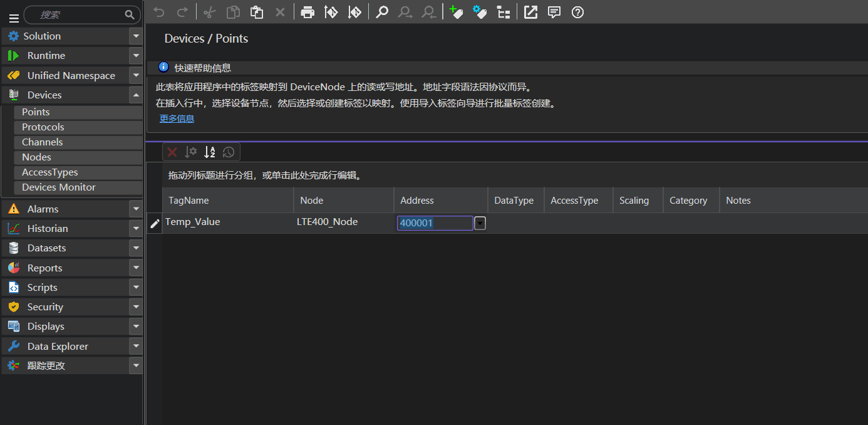
Task: Click the Paste clipboard icon
Action: tap(256, 12)
